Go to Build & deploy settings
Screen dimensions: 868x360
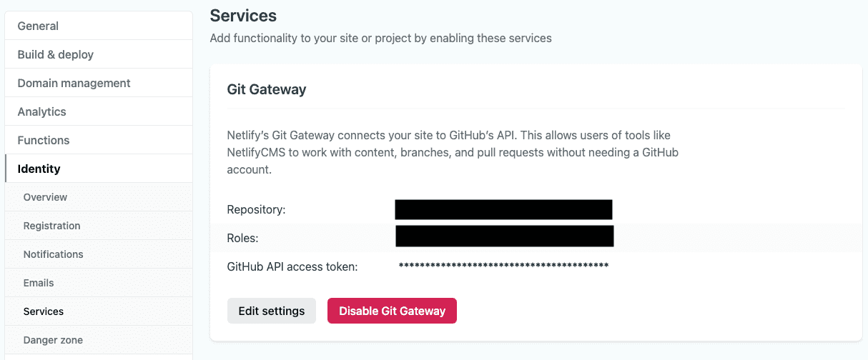click(x=56, y=54)
